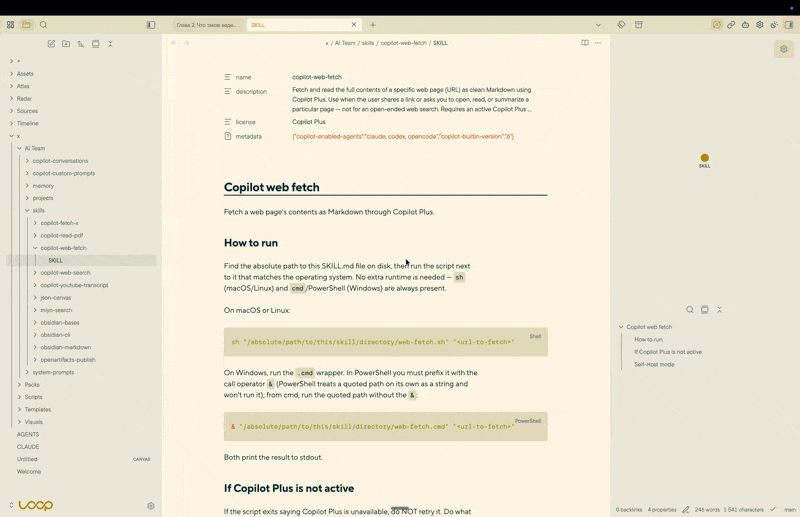Jump to 'Self-Host mode' in outline

tap(654, 364)
